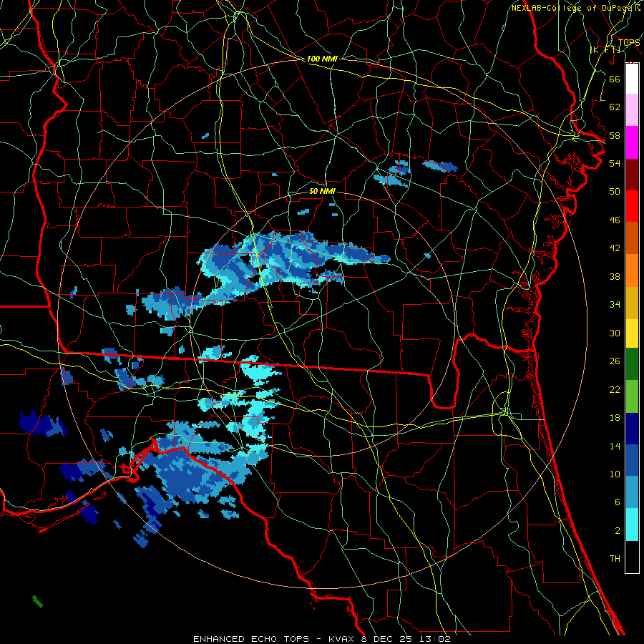Click the cyan legend swatch
Viewport: 644px width, 644px height.
[x=632, y=525]
